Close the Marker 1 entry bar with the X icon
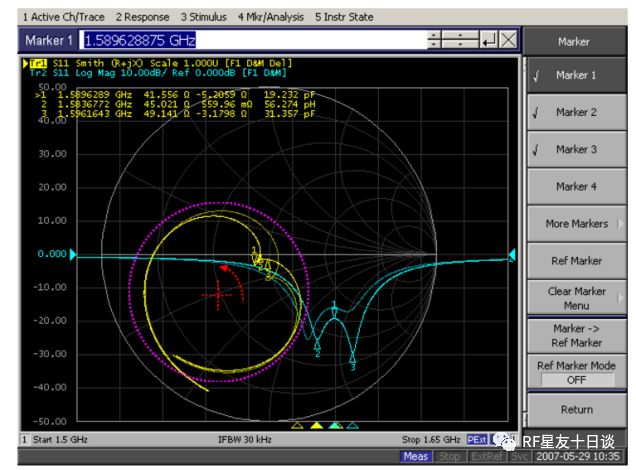 (x=508, y=40)
